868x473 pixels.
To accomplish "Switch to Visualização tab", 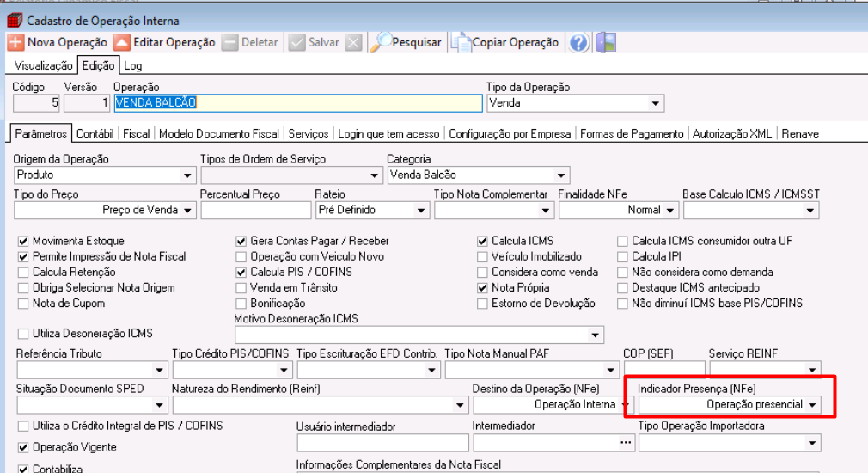I will click(43, 65).
